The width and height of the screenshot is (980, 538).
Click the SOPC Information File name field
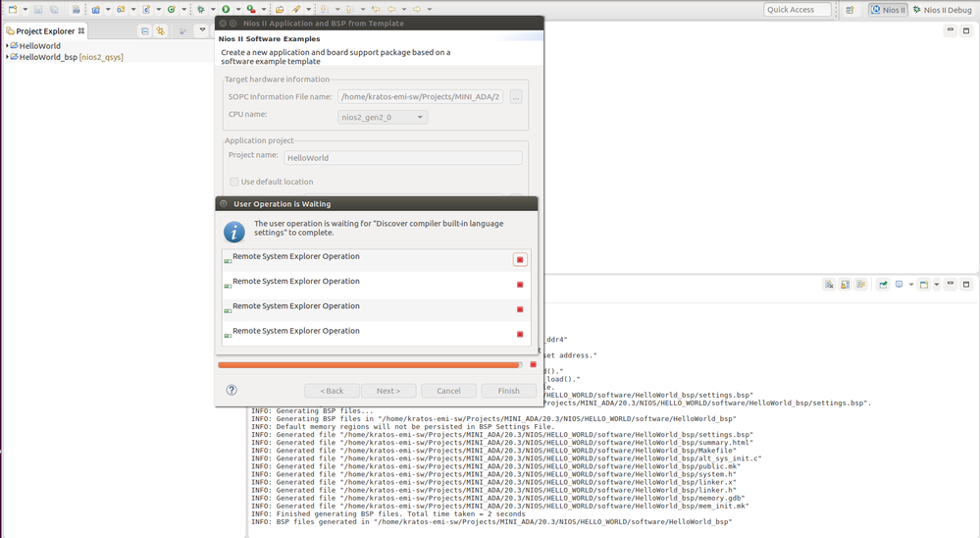420,96
